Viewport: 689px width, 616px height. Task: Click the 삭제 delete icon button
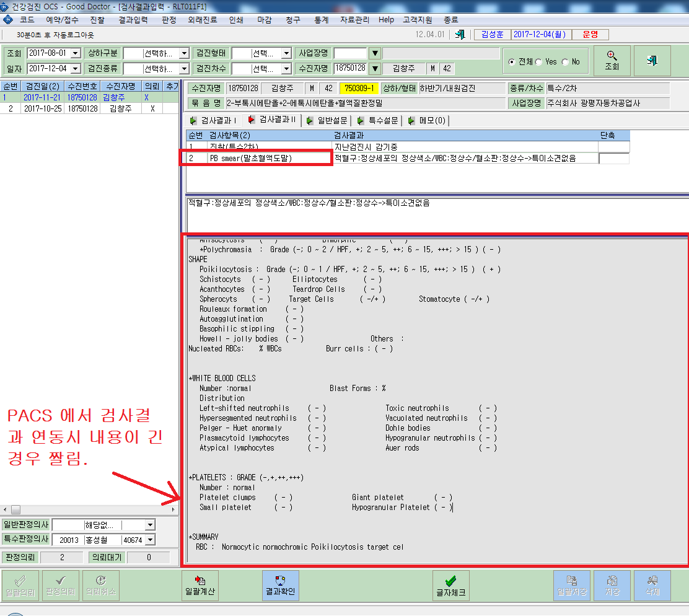pyautogui.click(x=652, y=586)
